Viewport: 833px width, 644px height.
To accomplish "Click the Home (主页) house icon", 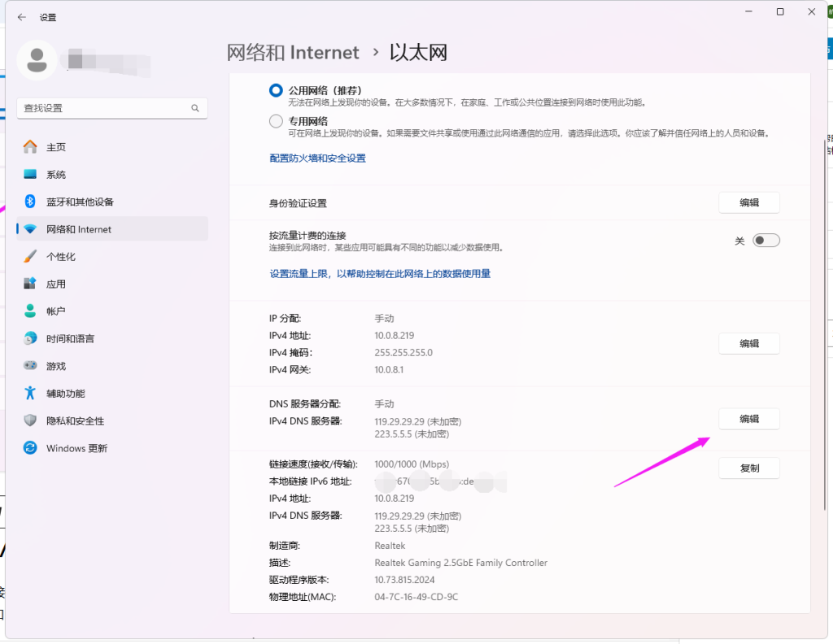I will 30,147.
